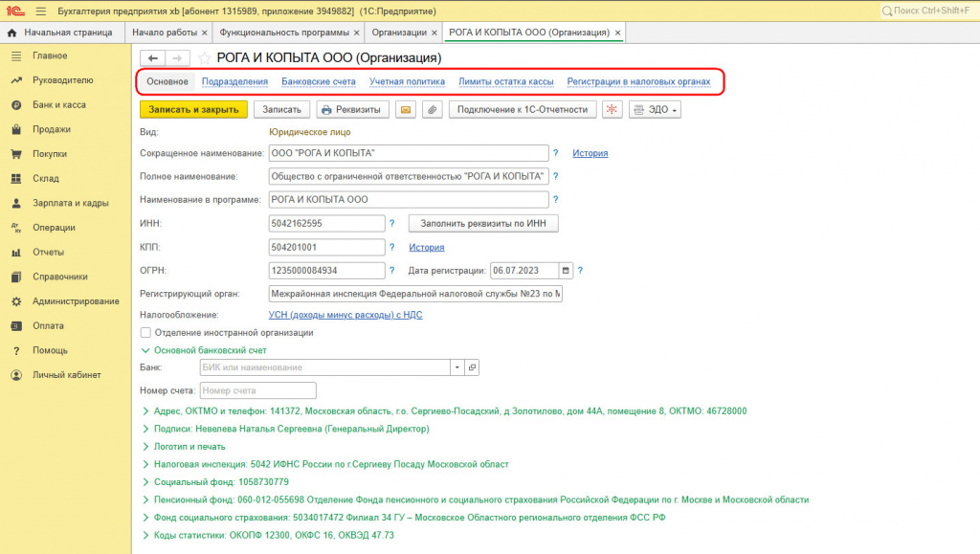Open the bank selection dropdown arrow

[x=457, y=367]
